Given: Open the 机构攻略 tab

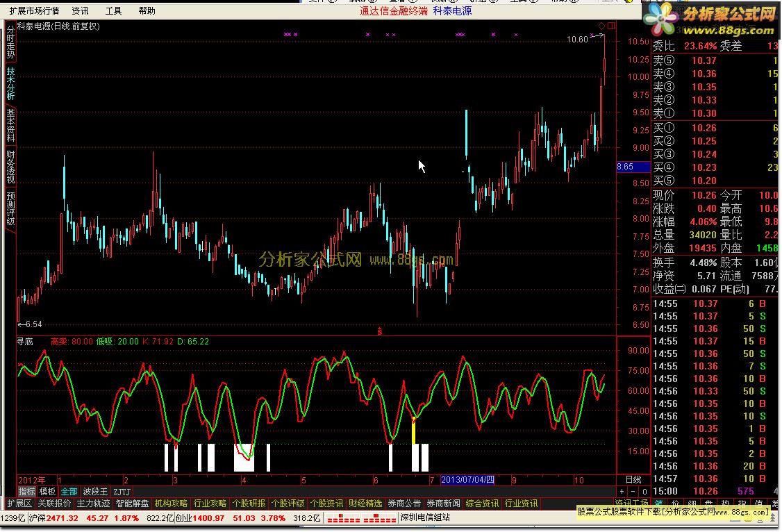Looking at the screenshot, I should [x=171, y=504].
